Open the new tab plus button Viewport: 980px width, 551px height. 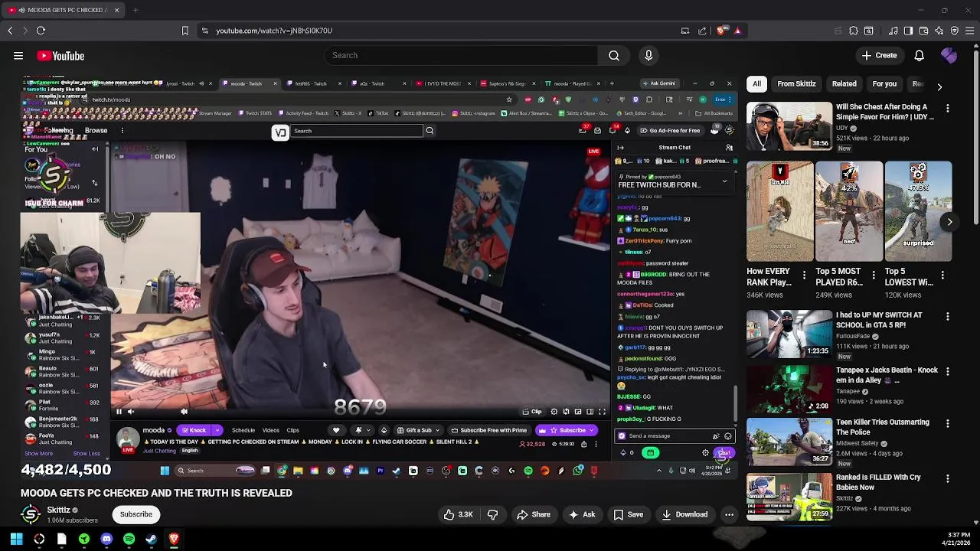pos(135,10)
